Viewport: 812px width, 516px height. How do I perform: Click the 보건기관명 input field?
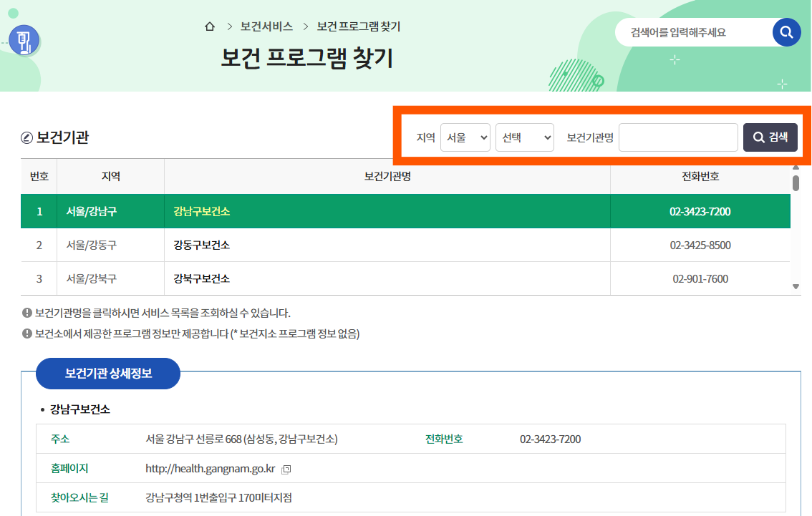coord(677,137)
